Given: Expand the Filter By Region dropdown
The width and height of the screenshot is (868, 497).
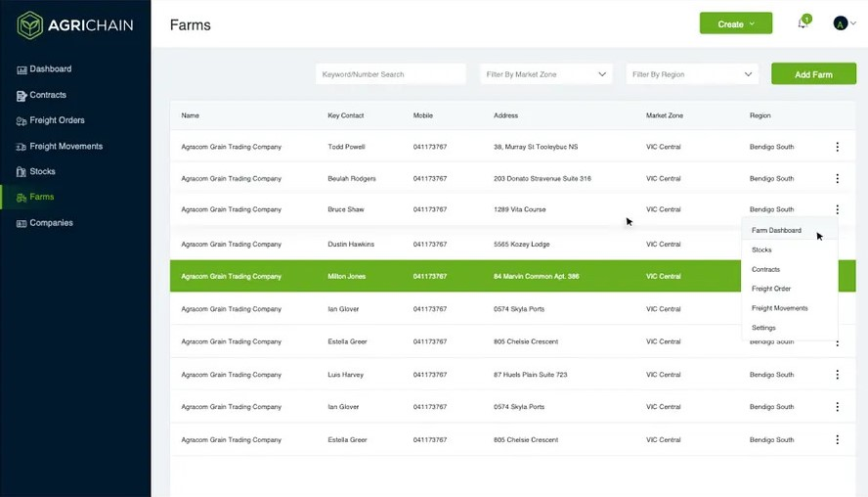Looking at the screenshot, I should [692, 74].
